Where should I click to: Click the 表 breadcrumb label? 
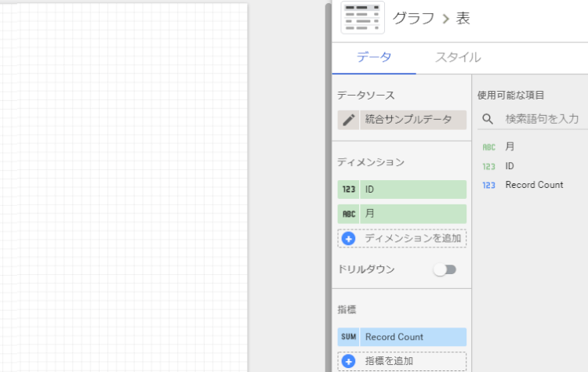[463, 18]
